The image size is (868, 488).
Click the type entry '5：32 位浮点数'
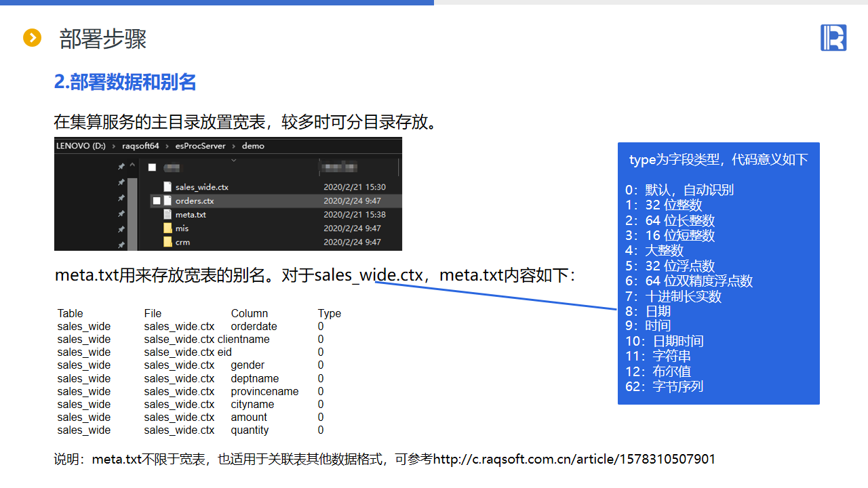670,266
